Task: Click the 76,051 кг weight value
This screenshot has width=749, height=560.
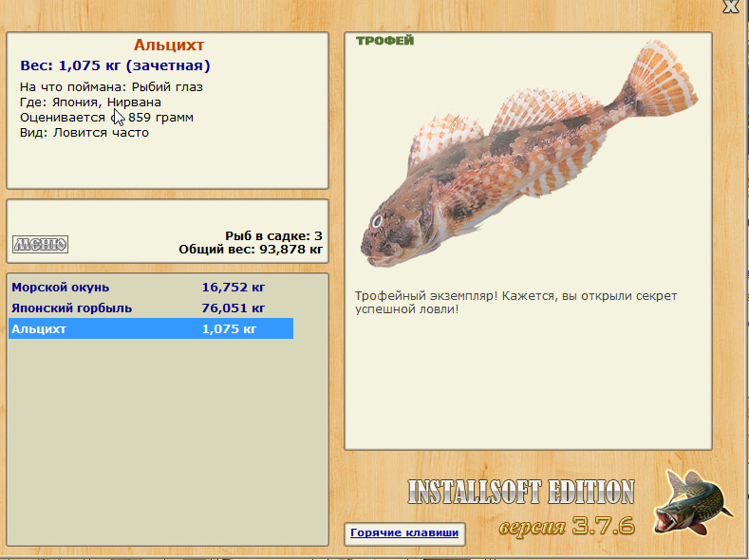Action: click(x=234, y=308)
